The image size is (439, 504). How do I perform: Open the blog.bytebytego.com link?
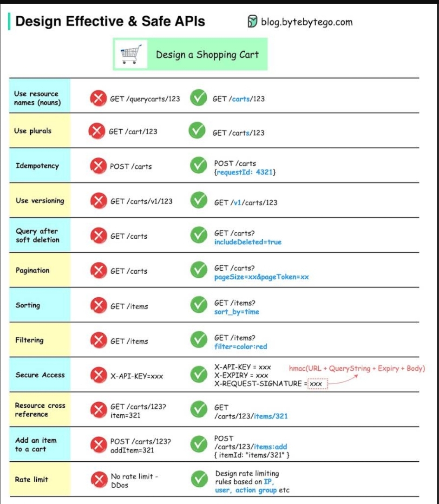pyautogui.click(x=307, y=22)
